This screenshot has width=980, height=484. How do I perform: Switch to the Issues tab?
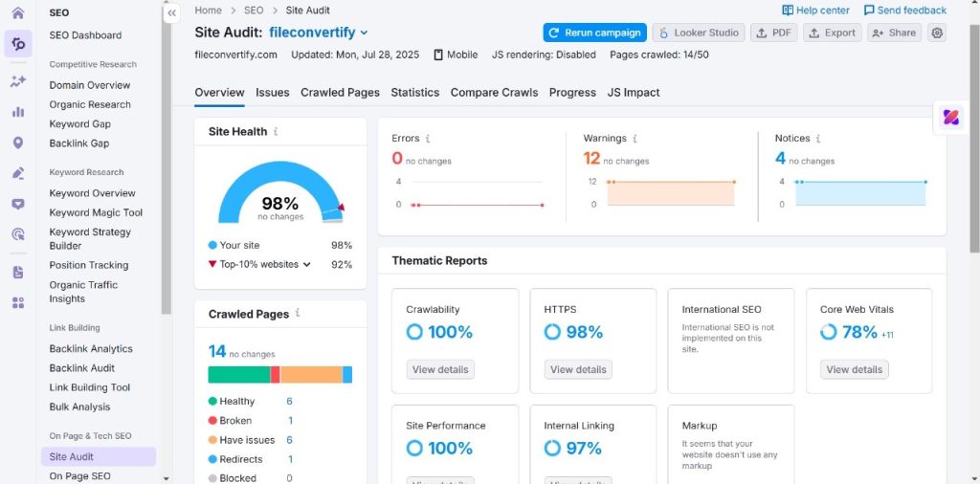point(272,93)
